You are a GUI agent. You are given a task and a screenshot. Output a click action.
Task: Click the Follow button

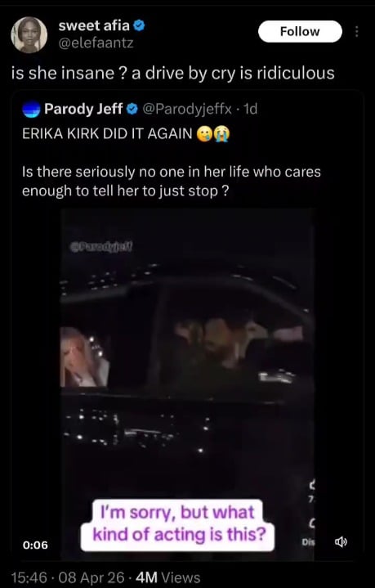(x=300, y=32)
